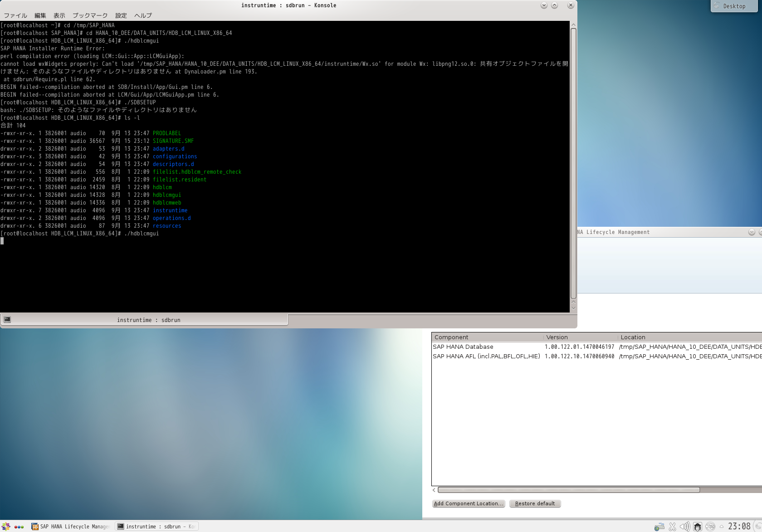Open the ファイル menu in Konsole

point(15,15)
